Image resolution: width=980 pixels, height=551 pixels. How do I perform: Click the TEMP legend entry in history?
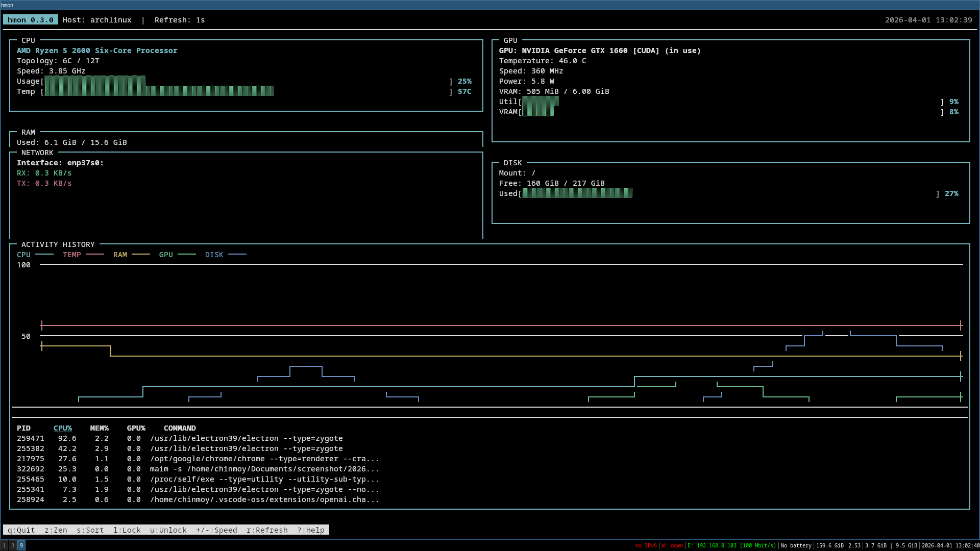click(x=72, y=255)
